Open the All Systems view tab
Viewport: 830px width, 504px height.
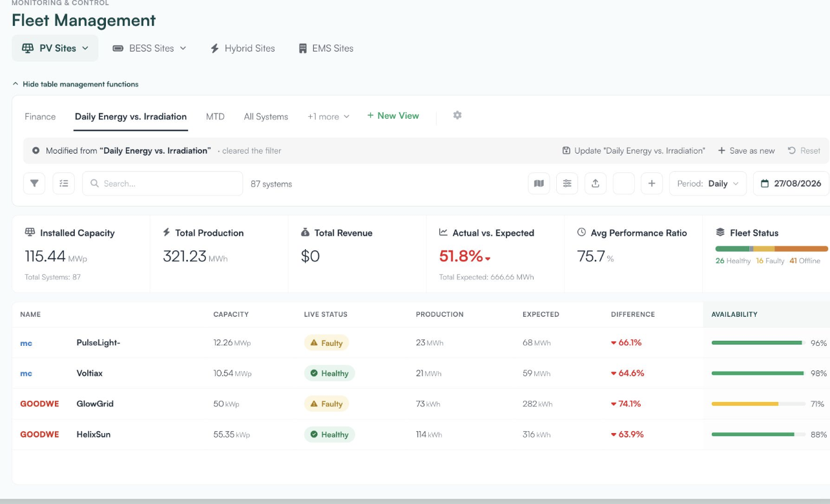(266, 117)
